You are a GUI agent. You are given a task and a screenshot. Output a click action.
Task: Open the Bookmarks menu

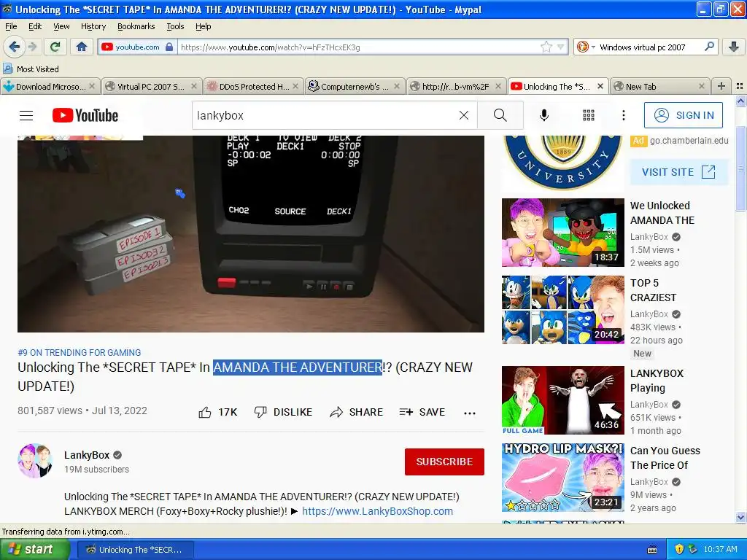coord(136,26)
